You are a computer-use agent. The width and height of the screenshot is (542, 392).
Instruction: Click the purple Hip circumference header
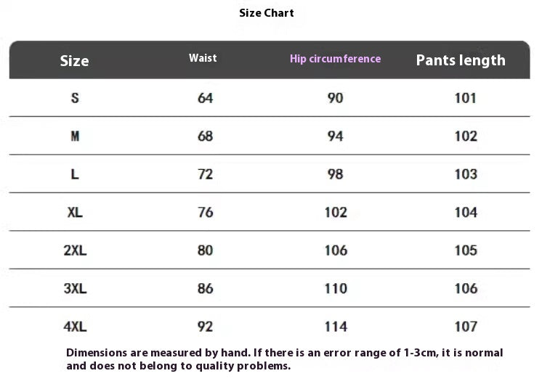click(x=335, y=59)
